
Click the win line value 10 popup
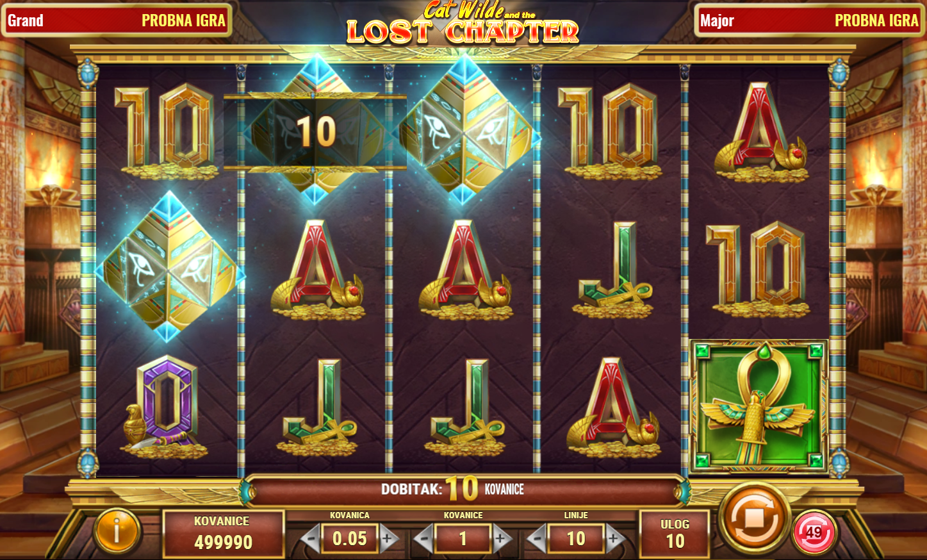tap(315, 132)
